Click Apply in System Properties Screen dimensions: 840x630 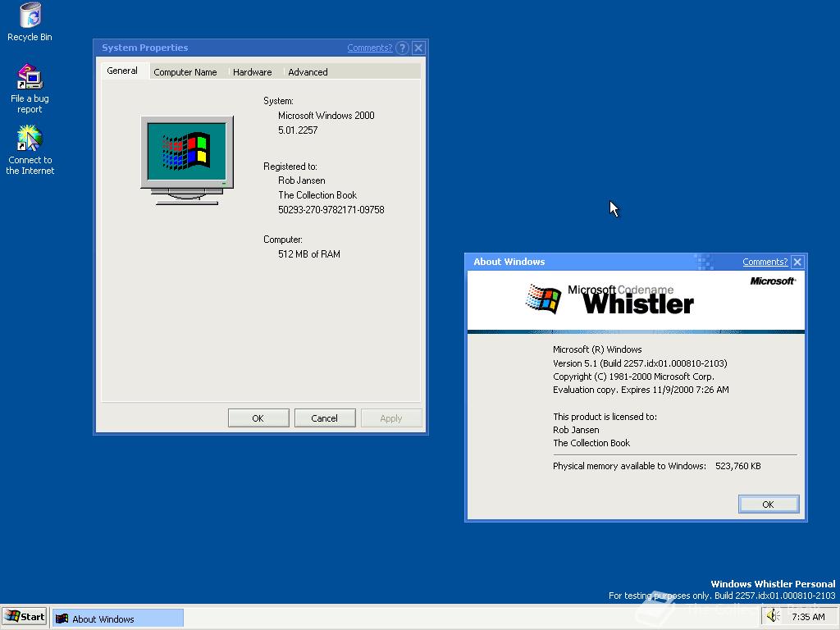(x=391, y=418)
